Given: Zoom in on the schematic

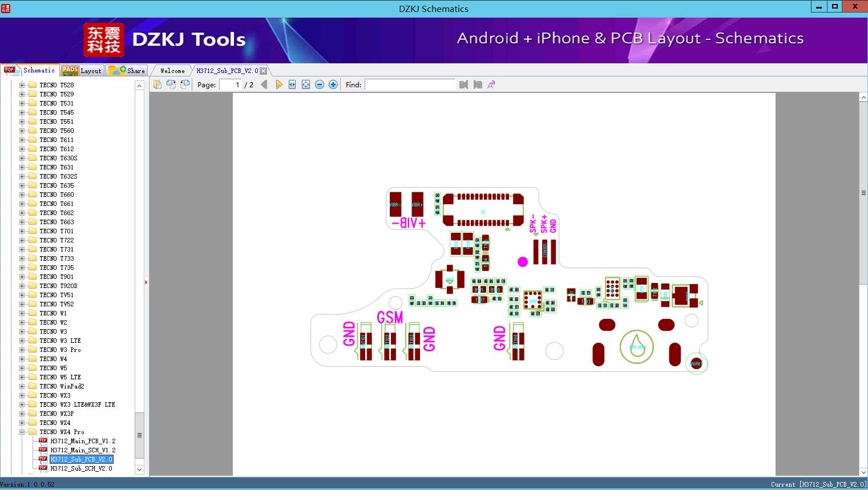Looking at the screenshot, I should [333, 84].
